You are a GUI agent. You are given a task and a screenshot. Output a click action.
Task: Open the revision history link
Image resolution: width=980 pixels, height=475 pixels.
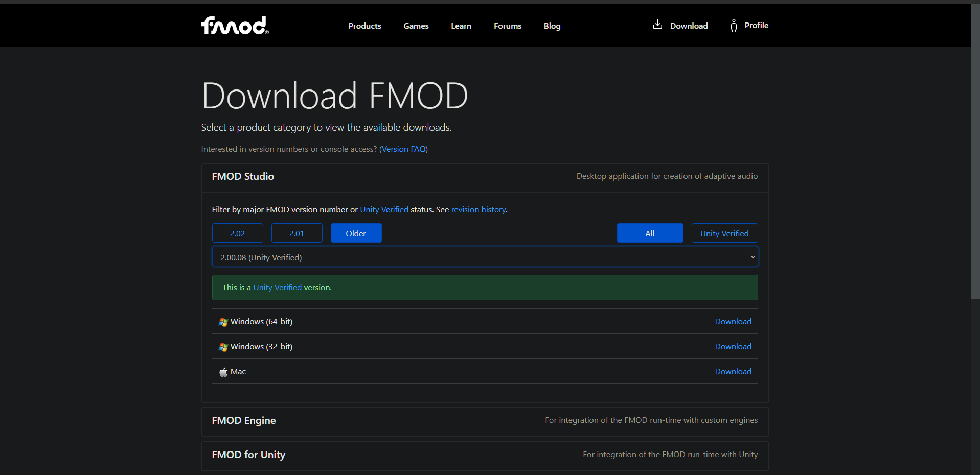(478, 210)
